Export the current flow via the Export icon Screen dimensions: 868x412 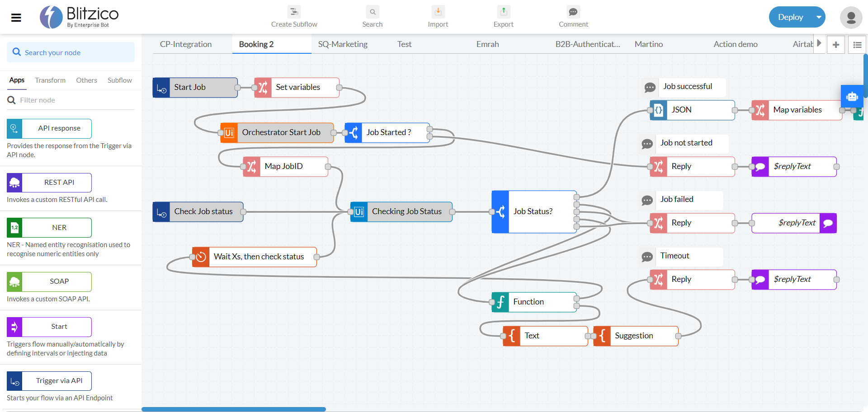click(503, 12)
